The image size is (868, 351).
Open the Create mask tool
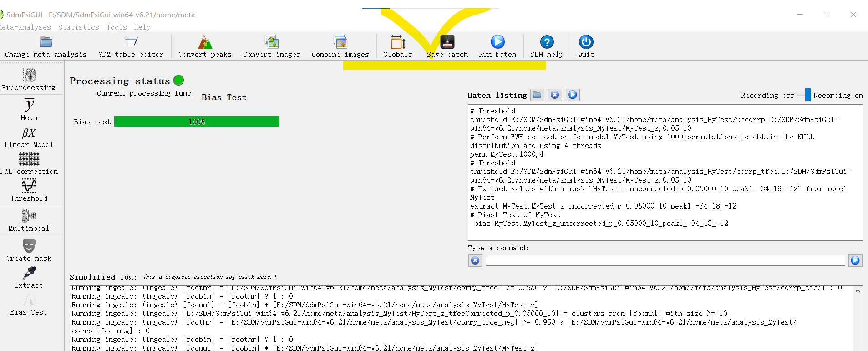point(29,250)
